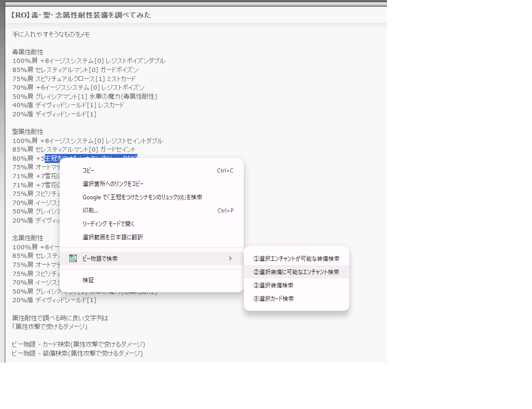
Task: Search Google for the selected text
Action: point(142,197)
